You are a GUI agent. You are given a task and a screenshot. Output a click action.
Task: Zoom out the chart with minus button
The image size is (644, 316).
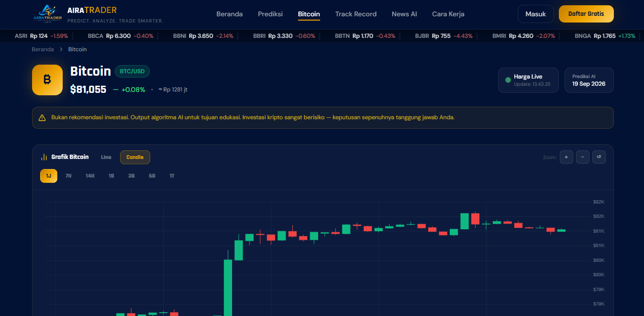[x=583, y=157]
